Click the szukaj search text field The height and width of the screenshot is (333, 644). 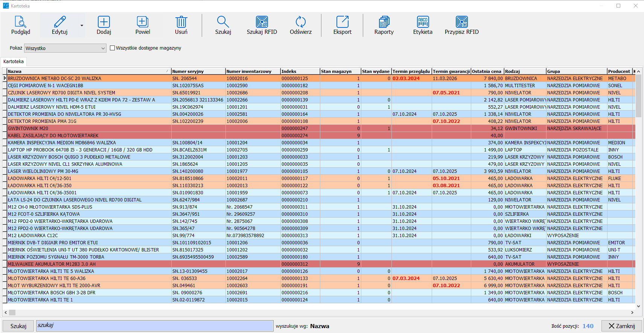(x=154, y=326)
